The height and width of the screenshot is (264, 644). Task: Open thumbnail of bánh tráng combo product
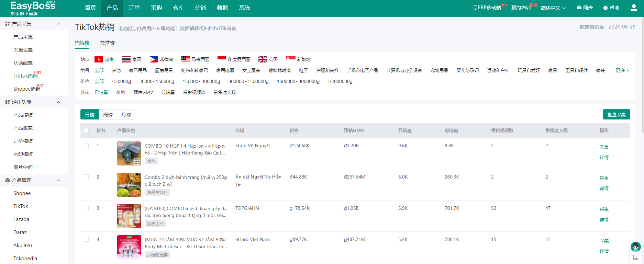pos(129,185)
